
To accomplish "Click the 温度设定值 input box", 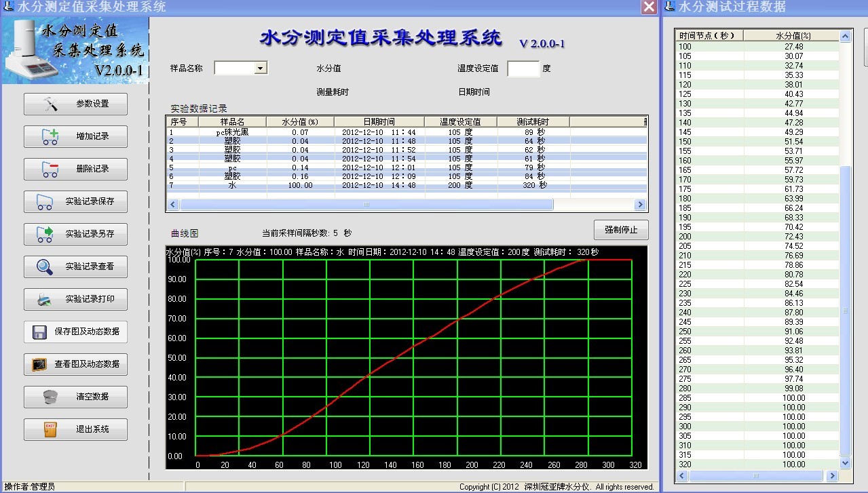I will (523, 68).
